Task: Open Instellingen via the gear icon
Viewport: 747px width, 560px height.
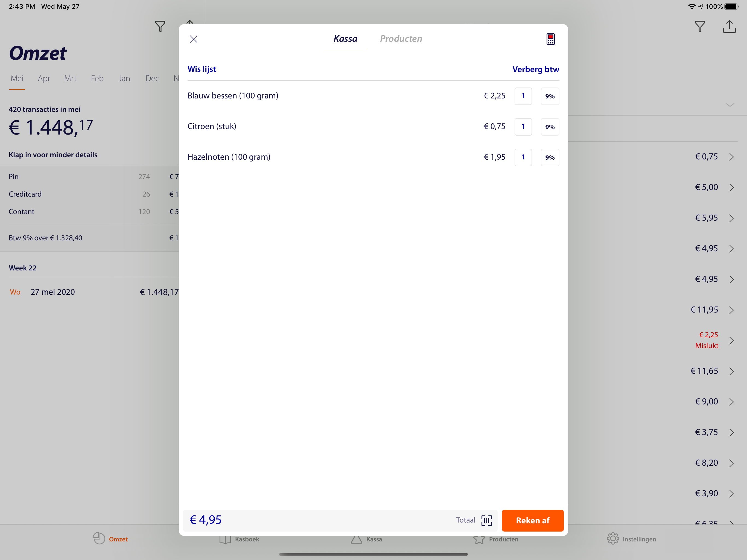Action: point(632,539)
